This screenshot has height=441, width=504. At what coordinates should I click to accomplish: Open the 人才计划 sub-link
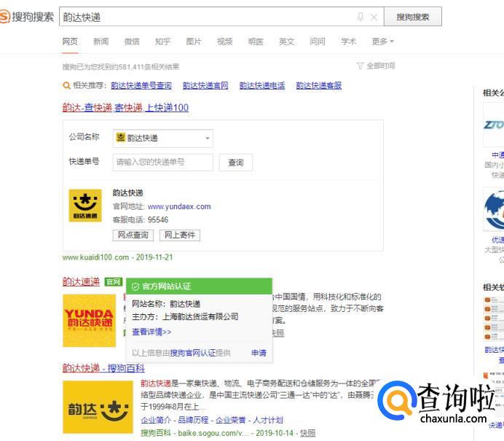click(268, 420)
